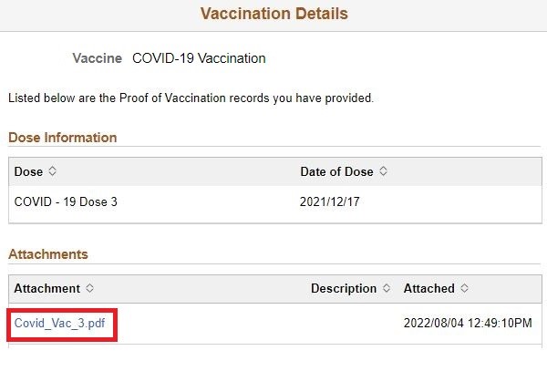
Task: Click the sort icon beside Dose header
Action: (52, 171)
